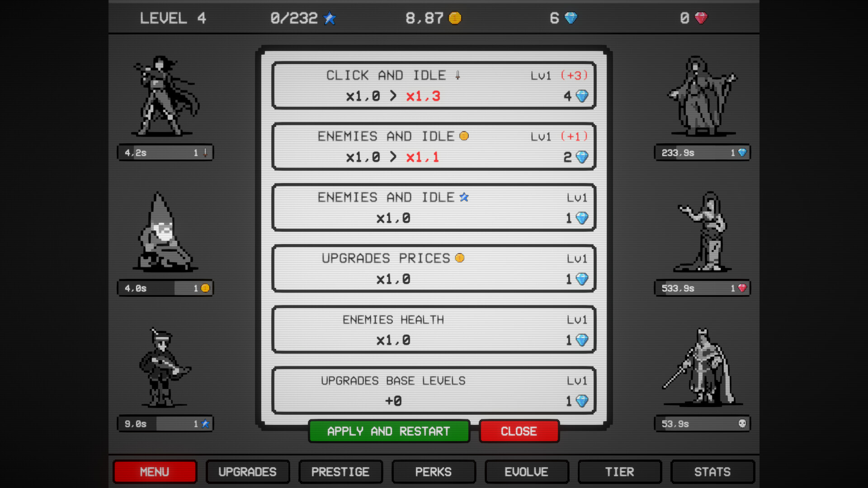Select the robed sorceress hero sprite

(x=703, y=96)
